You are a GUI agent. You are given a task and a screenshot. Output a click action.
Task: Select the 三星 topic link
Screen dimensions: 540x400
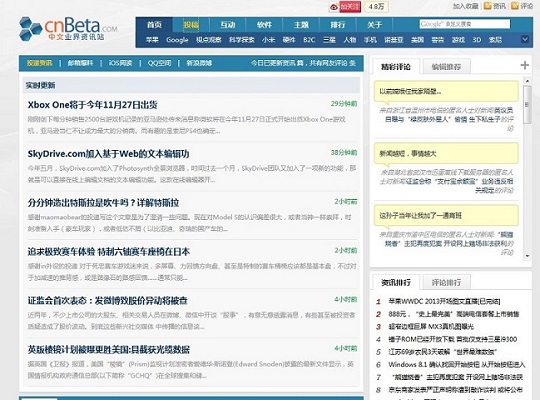click(x=329, y=40)
